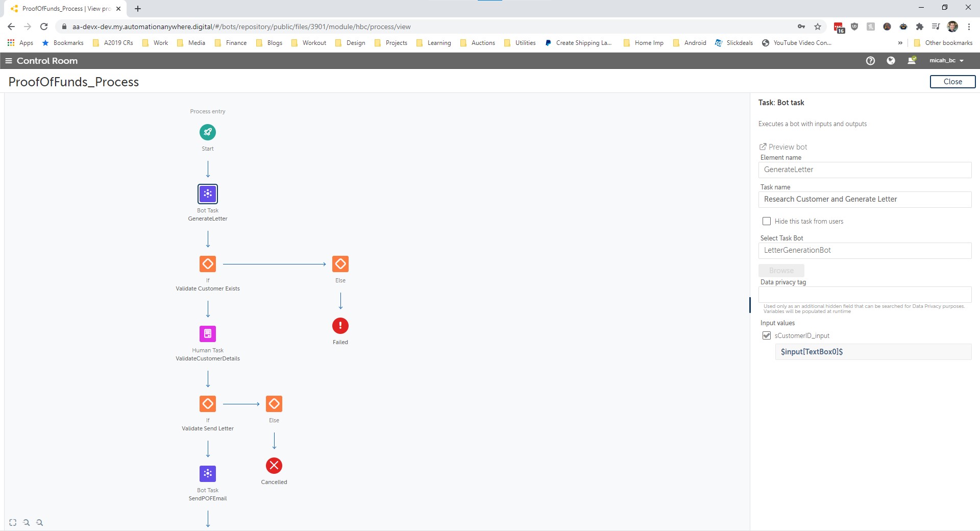Viewport: 980px width, 531px height.
Task: Click the $input[TextBox0]$ value field
Action: coord(873,352)
